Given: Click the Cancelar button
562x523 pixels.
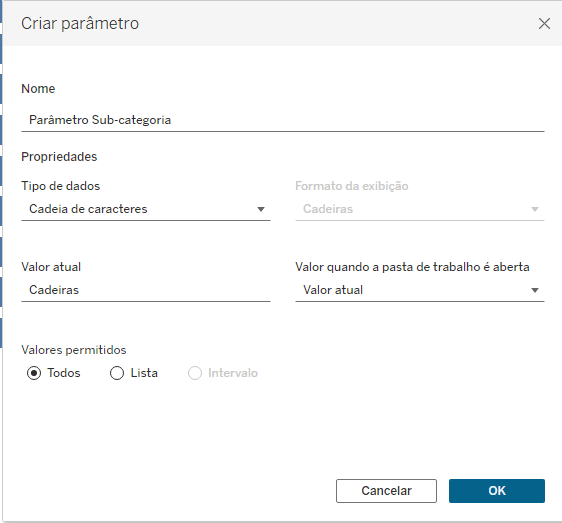Looking at the screenshot, I should tap(386, 491).
